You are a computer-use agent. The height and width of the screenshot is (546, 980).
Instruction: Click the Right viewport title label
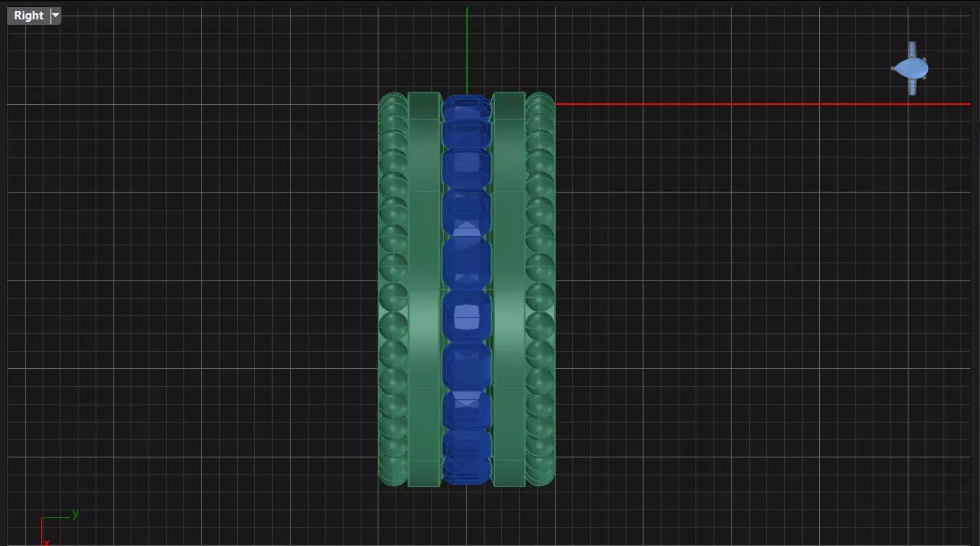(29, 16)
